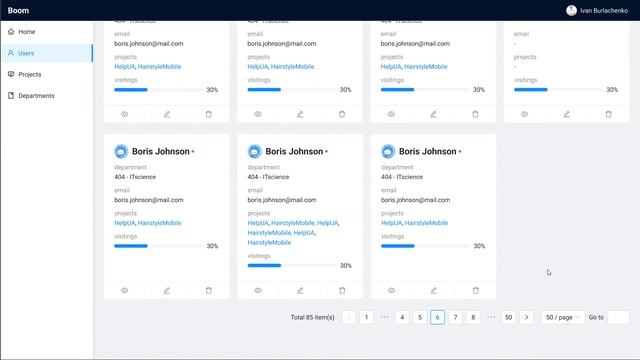Select current page 6
The width and height of the screenshot is (640, 360).
[x=438, y=317]
